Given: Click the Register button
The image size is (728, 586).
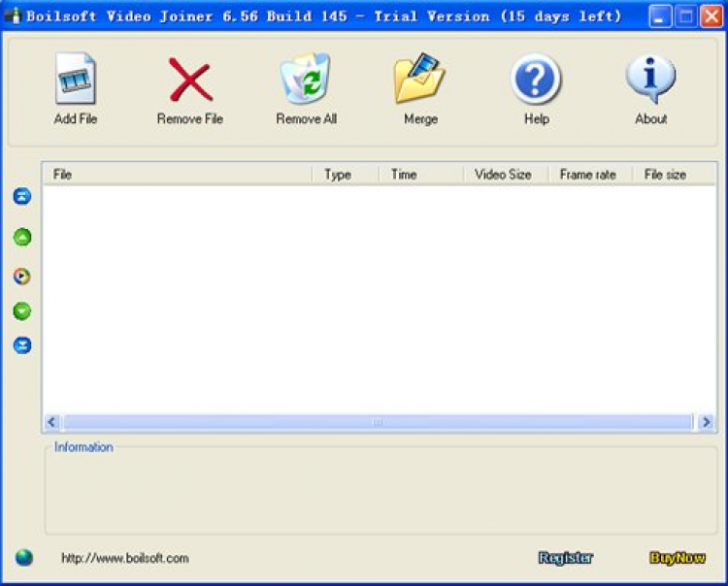Looking at the screenshot, I should 566,558.
